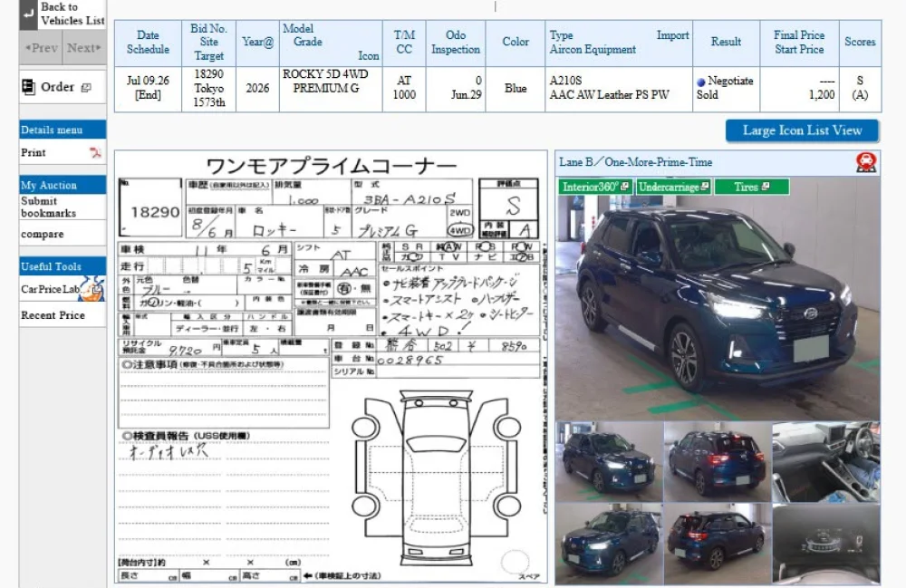Click the Car Price Lab mascot icon
The height and width of the screenshot is (588, 906).
(92, 289)
